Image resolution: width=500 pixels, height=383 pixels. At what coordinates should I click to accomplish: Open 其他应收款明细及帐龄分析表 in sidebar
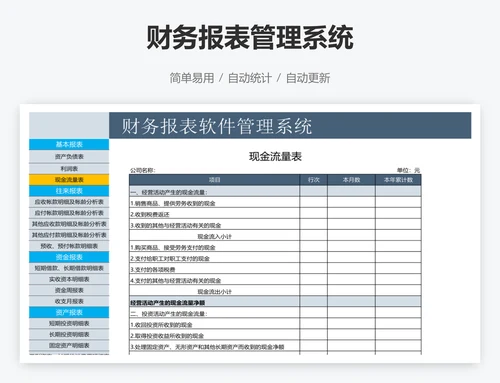pos(69,224)
